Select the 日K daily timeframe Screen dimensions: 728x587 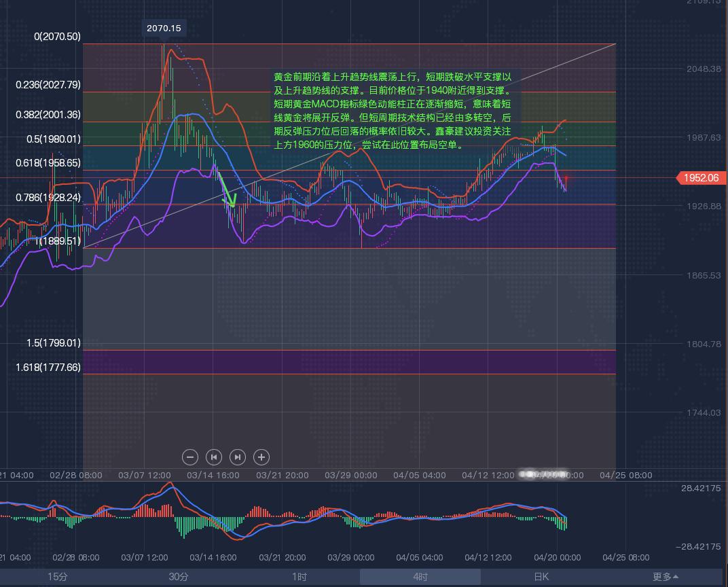pyautogui.click(x=541, y=575)
